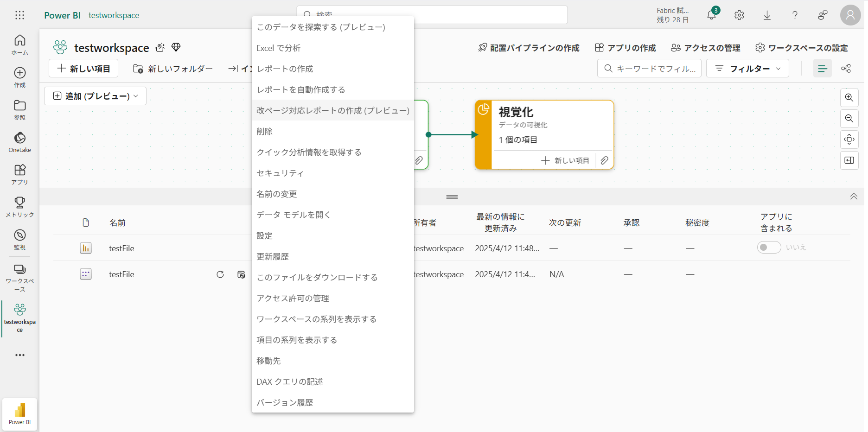Screen dimensions: 868x432
Task: Click the attach item paperclip on 視覚化 card
Action: (x=605, y=160)
